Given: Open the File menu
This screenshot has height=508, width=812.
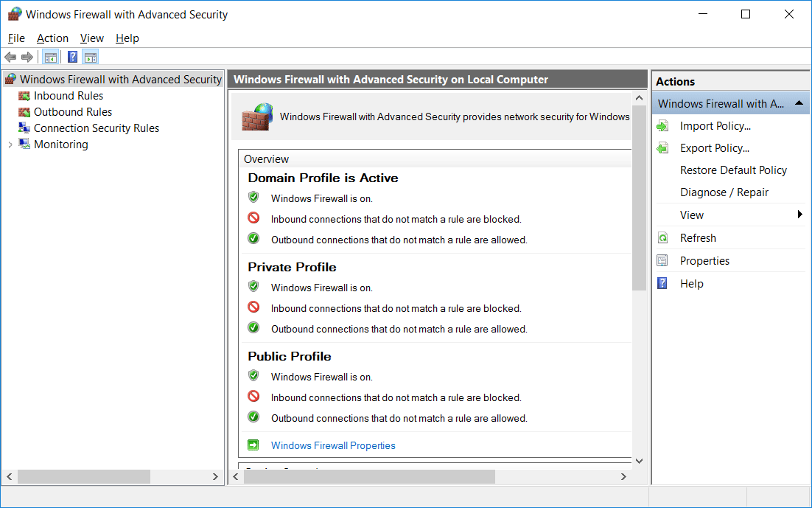Looking at the screenshot, I should pos(16,38).
